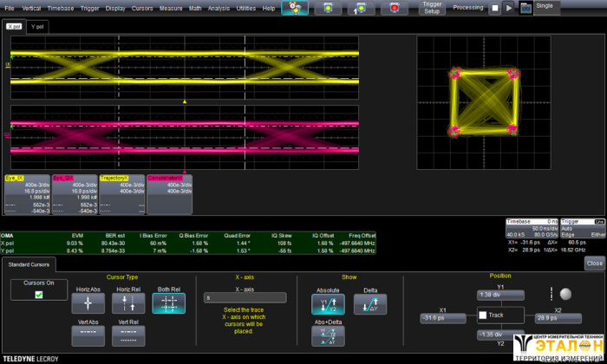Open the X-axis trace selector
This screenshot has width=607, height=364.
pyautogui.click(x=244, y=297)
